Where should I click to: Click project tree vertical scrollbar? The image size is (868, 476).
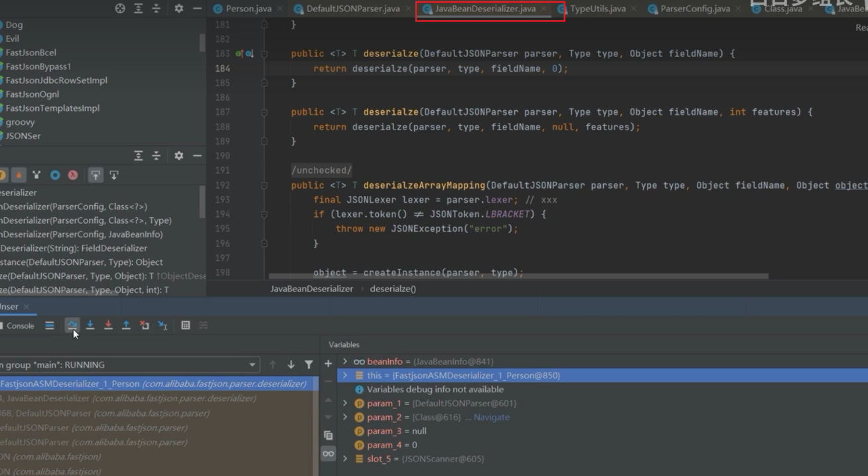pos(202,42)
